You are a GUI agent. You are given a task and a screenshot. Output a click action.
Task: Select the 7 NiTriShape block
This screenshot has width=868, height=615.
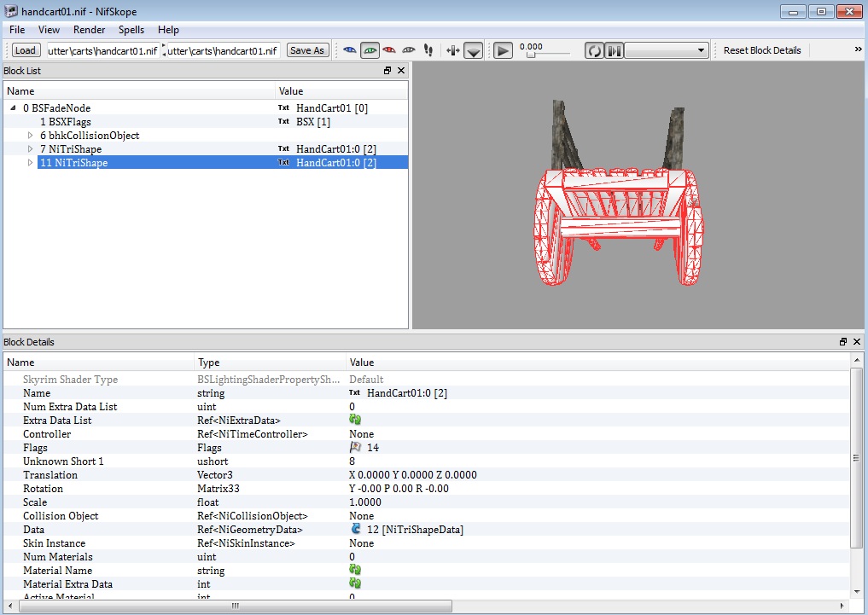(x=206, y=148)
